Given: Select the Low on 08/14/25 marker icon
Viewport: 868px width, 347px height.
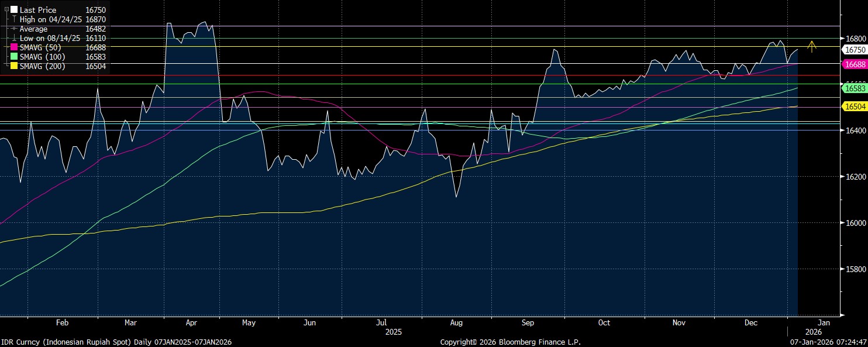Looking at the screenshot, I should coord(14,38).
